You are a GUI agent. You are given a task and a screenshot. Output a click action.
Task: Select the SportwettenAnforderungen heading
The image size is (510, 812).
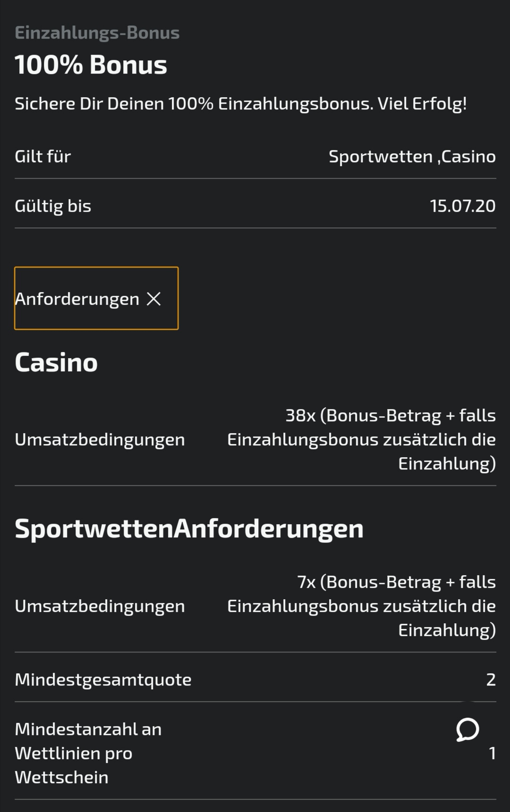coord(189,528)
